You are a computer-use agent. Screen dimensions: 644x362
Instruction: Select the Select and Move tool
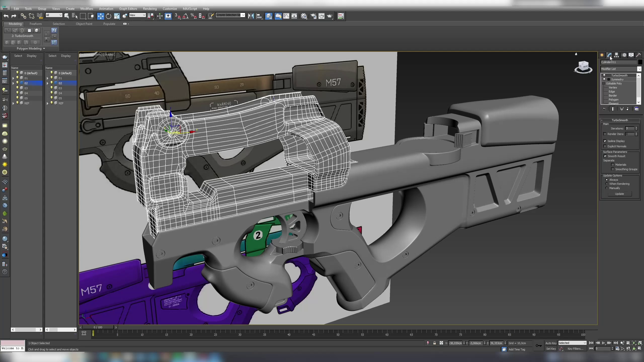(101, 16)
